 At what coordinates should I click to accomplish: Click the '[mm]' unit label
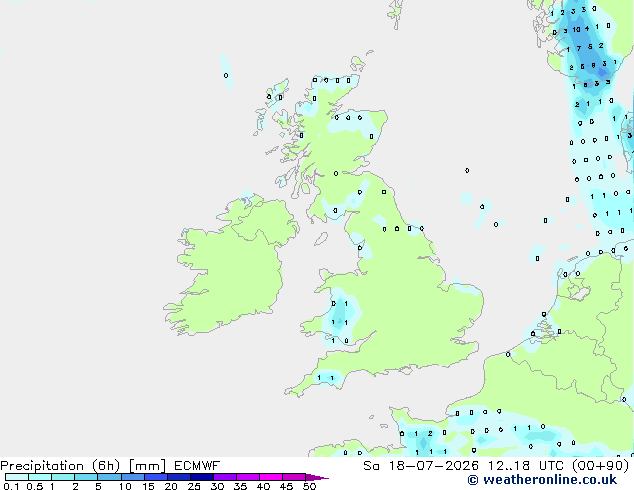click(147, 466)
